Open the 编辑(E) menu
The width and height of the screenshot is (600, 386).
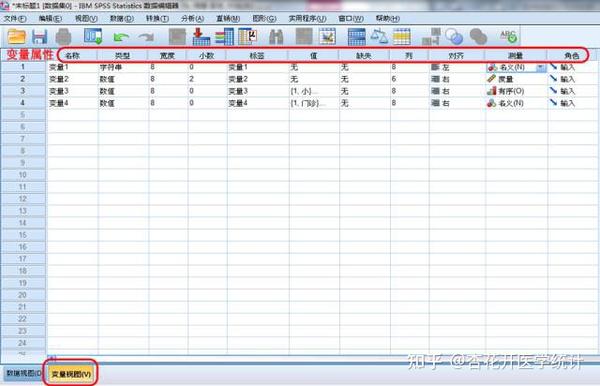50,18
